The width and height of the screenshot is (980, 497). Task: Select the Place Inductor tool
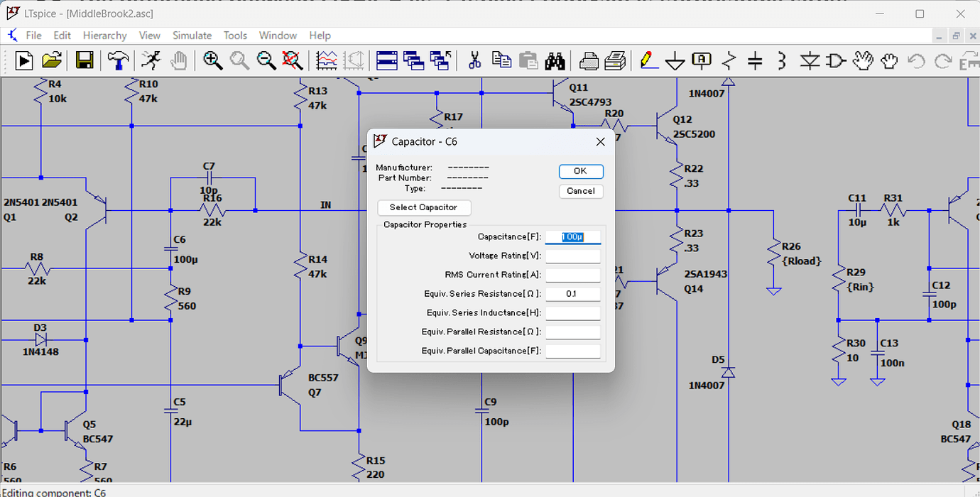point(782,60)
